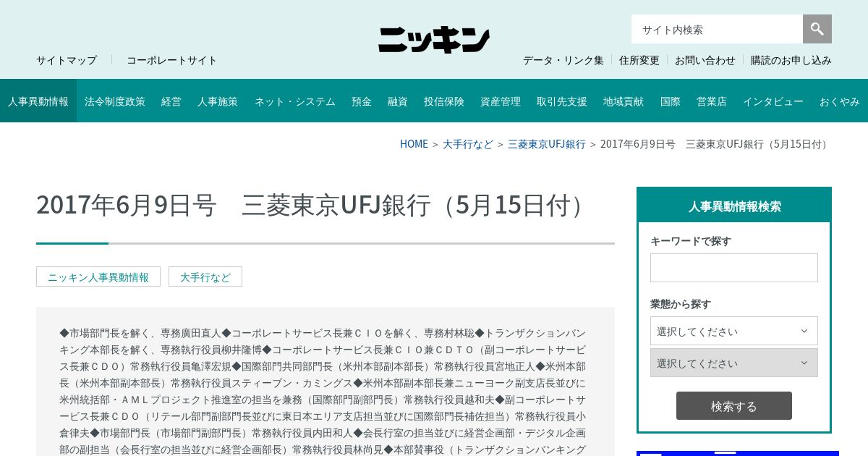The height and width of the screenshot is (456, 868).
Task: Open 三菱東京UFJ銀行 breadcrumb link
Action: (x=547, y=144)
